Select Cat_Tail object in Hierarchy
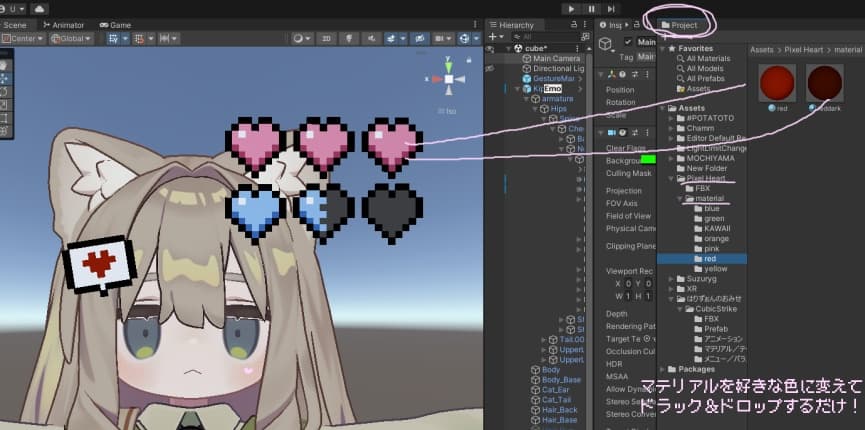 click(551, 400)
